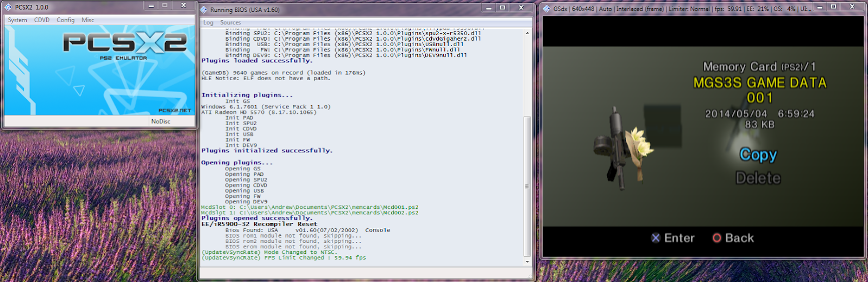Click 'Plugins opened successfully.' log line

pos(256,218)
